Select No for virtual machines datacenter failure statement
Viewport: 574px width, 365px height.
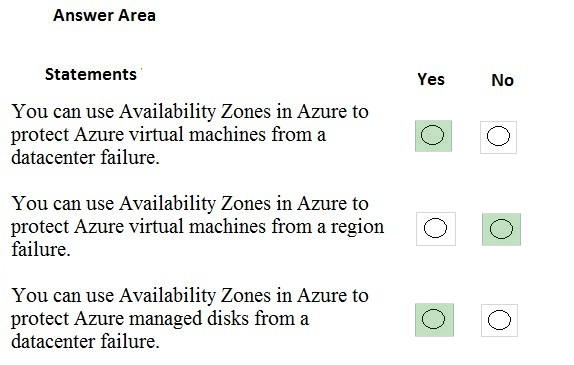pyautogui.click(x=498, y=136)
